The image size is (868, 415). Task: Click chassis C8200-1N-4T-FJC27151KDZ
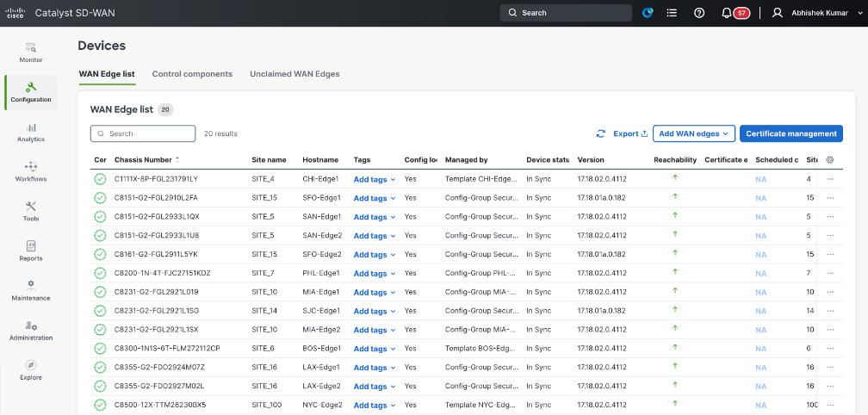pos(162,273)
